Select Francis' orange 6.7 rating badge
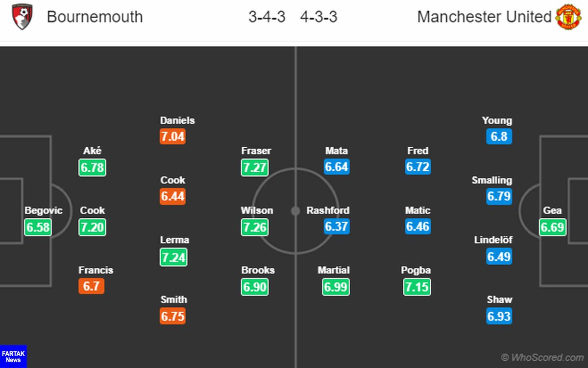Image resolution: width=588 pixels, height=368 pixels. point(91,286)
